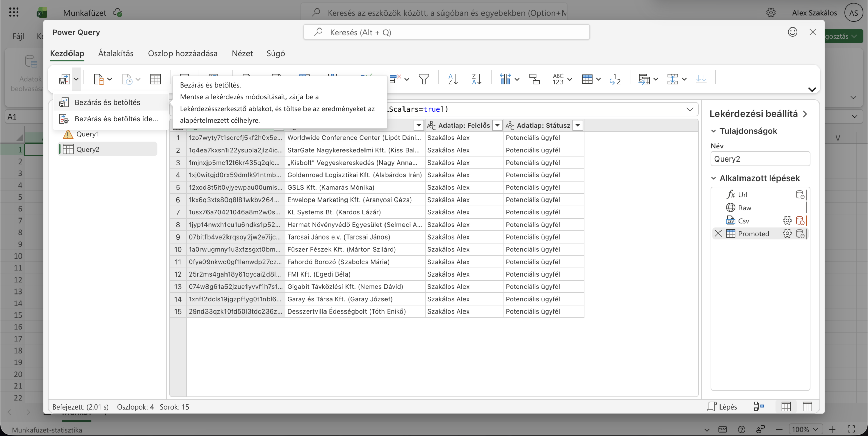Sort ascending with the A-Z icon
Image resolution: width=868 pixels, height=436 pixels.
(x=453, y=79)
